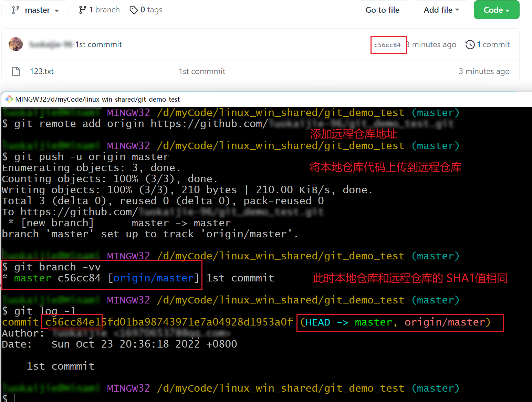Screen dimensions: 532x402
Task: Click the 'git branch -vv' command
Action: coord(51,267)
